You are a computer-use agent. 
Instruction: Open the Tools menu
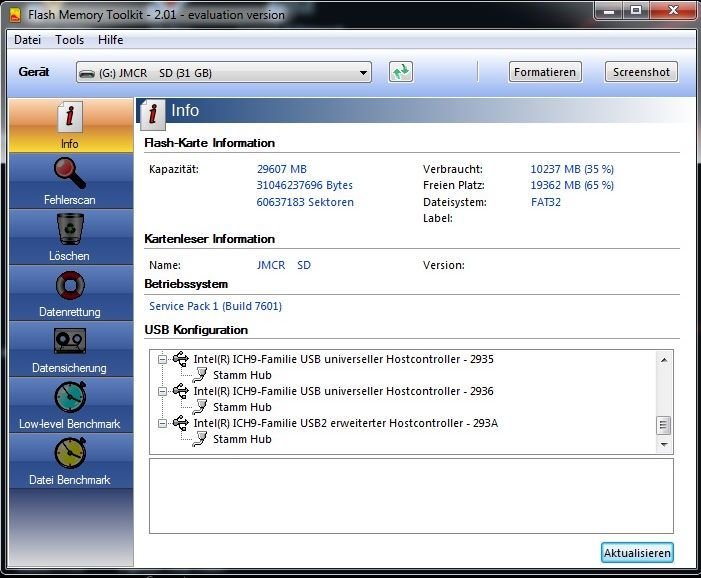coord(69,40)
